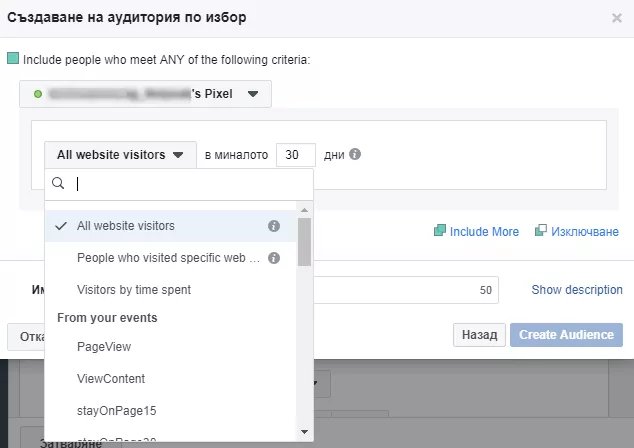
Task: Click the dropdown search field
Action: [179, 184]
